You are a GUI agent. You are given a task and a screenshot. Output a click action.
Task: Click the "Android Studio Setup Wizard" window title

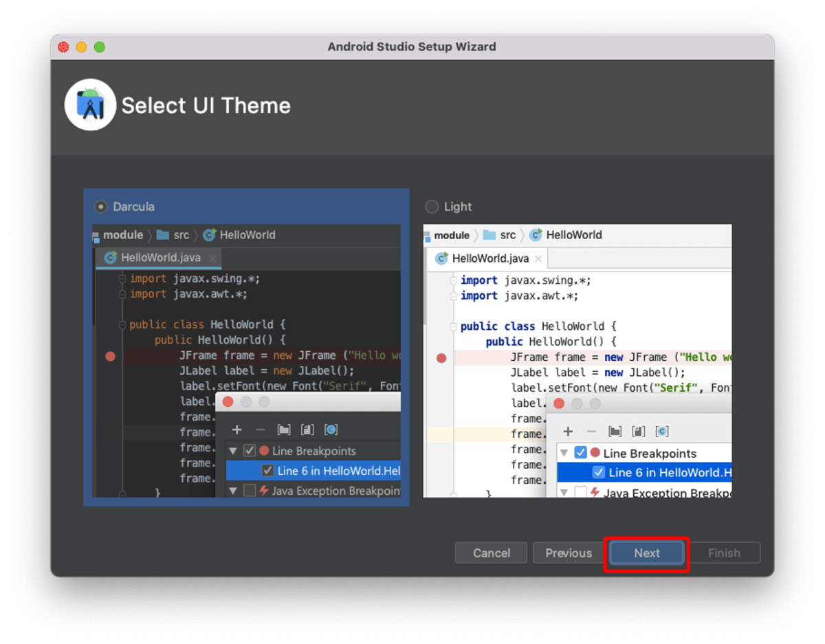click(x=412, y=47)
